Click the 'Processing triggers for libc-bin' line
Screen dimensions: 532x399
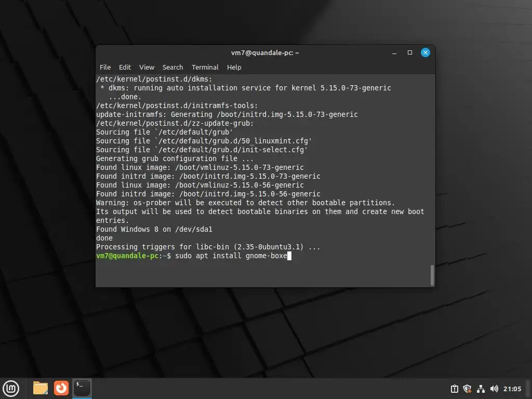pos(208,247)
